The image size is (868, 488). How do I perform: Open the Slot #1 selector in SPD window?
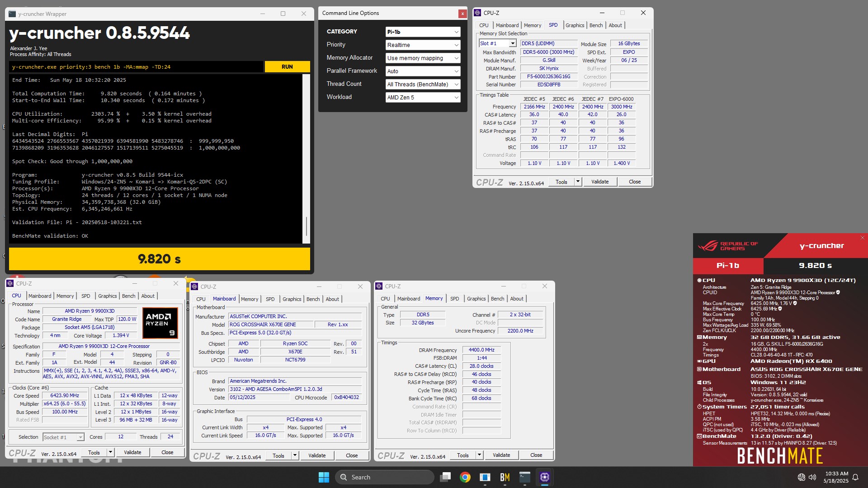click(497, 43)
